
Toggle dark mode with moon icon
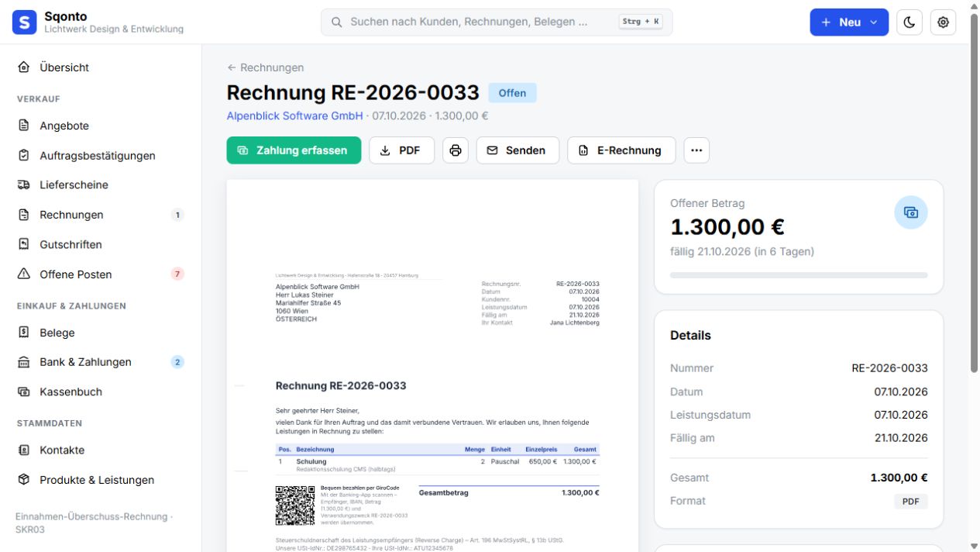[x=910, y=22]
